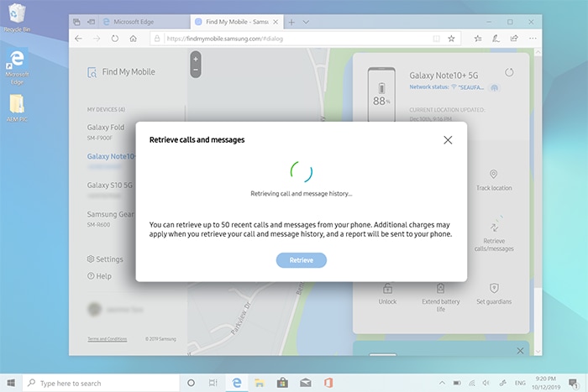Set these tabs aside
Viewport: 588px width, 392px height.
(x=91, y=22)
